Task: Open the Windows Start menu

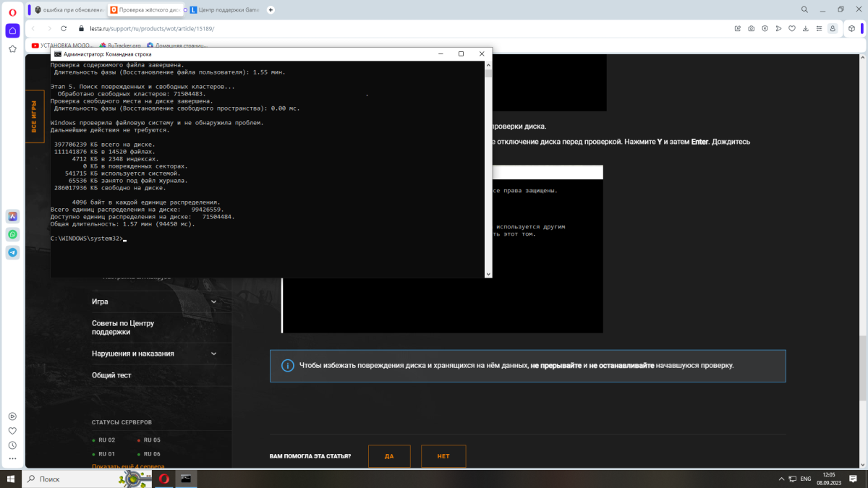Action: [x=12, y=479]
